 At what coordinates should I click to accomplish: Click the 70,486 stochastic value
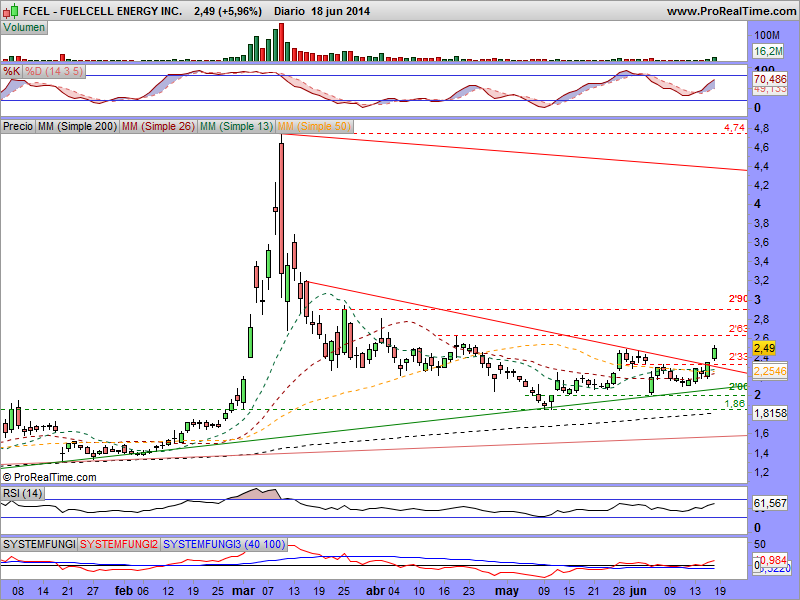point(770,79)
